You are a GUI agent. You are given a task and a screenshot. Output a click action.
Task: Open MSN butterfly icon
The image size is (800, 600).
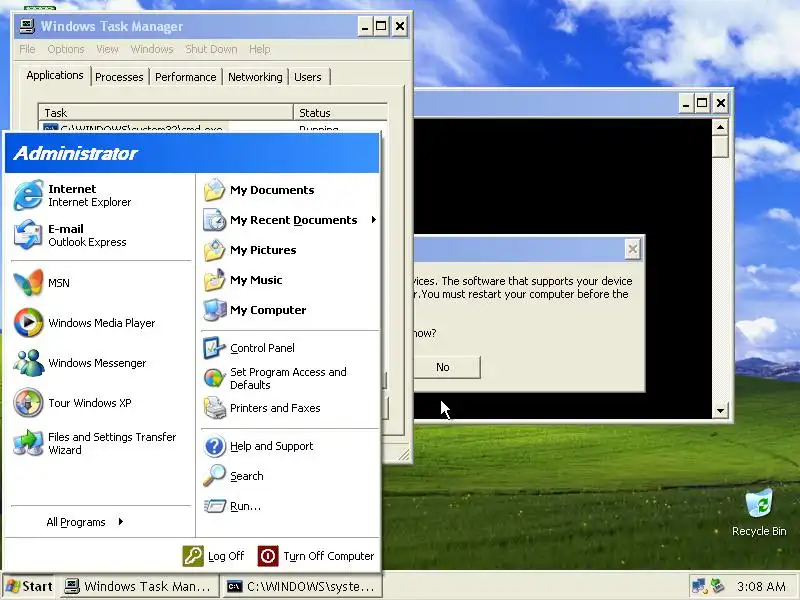[x=29, y=282]
